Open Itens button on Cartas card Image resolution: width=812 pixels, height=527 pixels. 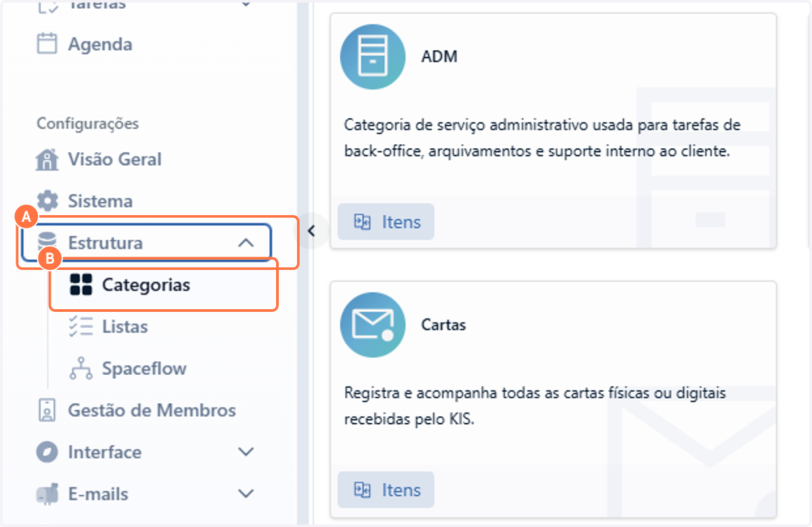386,490
